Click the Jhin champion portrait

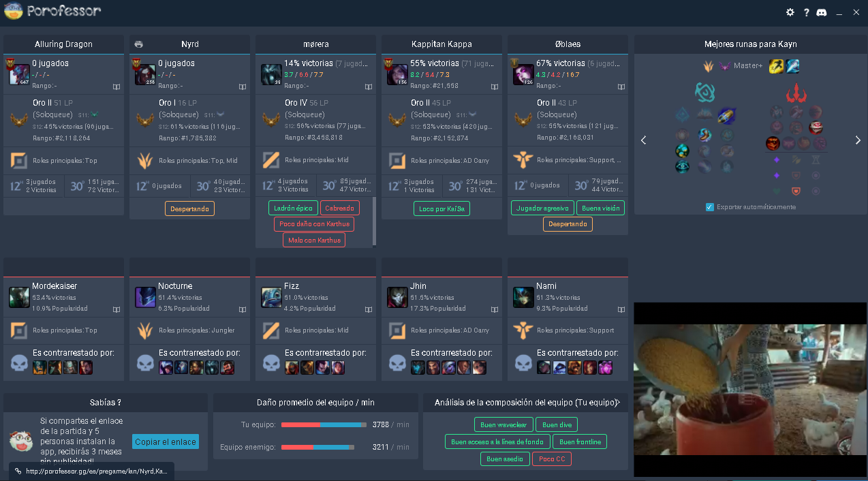[397, 298]
